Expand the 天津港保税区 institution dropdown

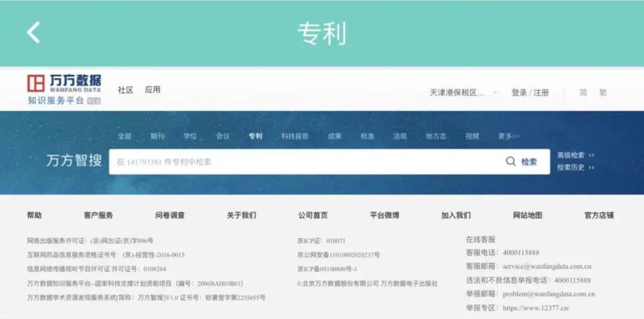[463, 93]
